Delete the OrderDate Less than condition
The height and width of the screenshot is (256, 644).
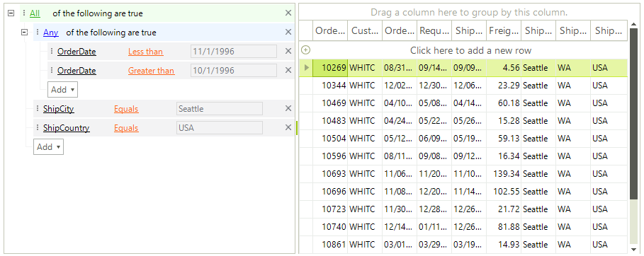(x=288, y=52)
